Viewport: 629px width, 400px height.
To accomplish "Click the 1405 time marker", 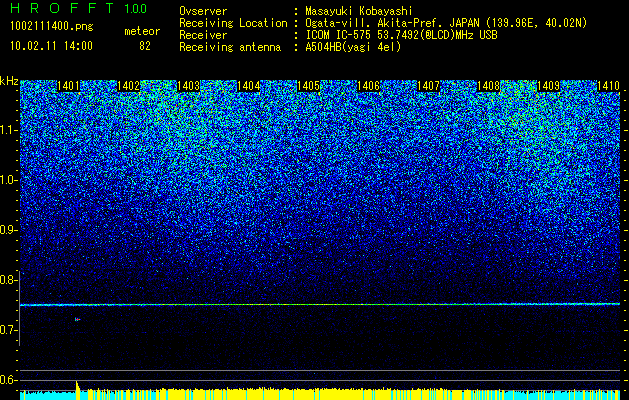I will tap(308, 86).
